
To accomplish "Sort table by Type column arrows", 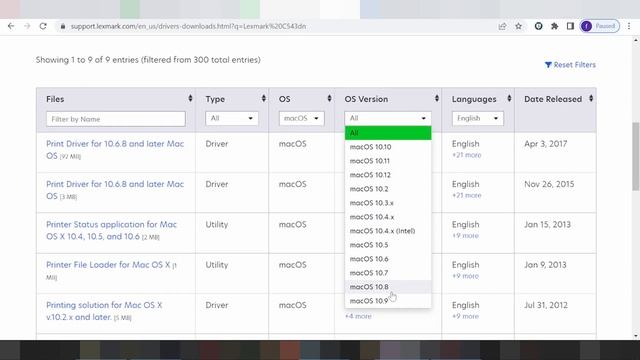I will pyautogui.click(x=264, y=98).
